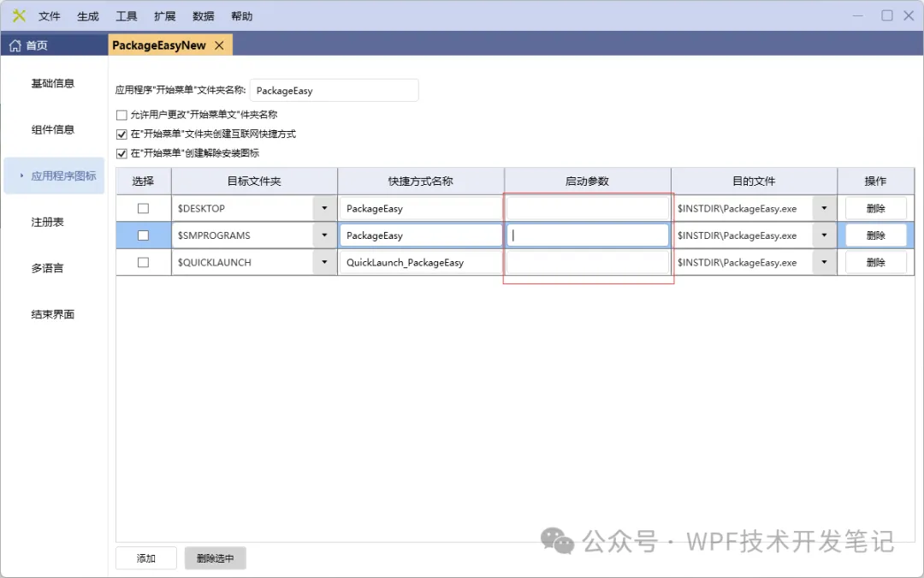Open the 数据 menu

[x=204, y=16]
